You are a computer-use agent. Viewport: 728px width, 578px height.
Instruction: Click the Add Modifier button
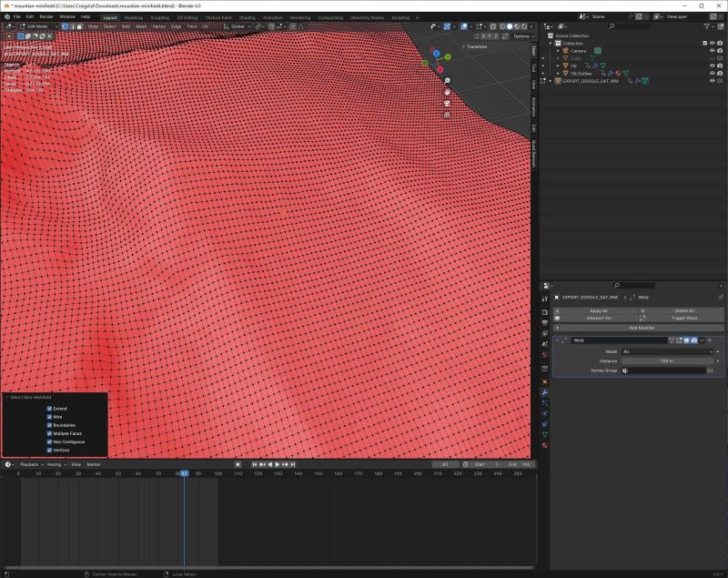pos(642,328)
